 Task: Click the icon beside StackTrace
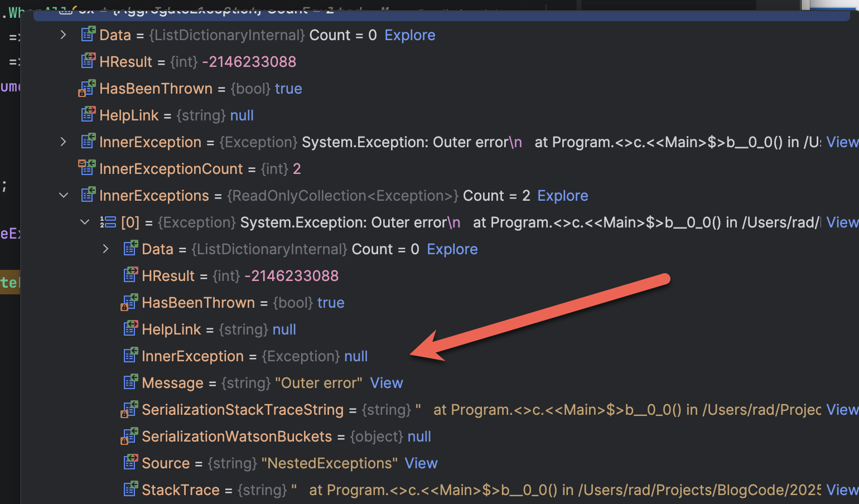tap(130, 489)
